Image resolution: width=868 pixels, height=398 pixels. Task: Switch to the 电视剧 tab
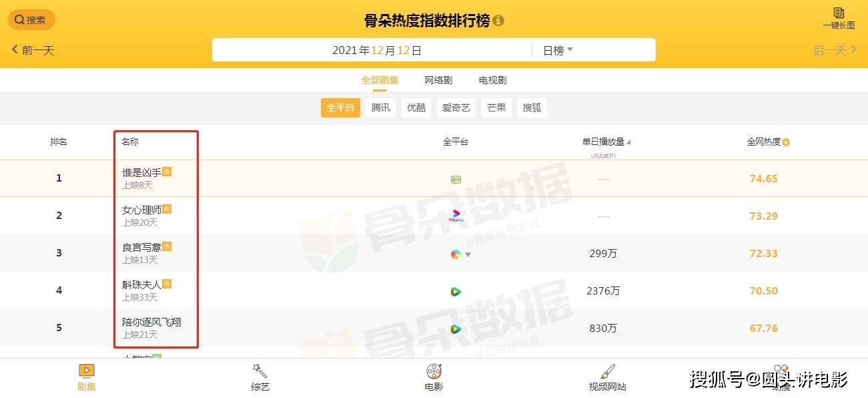click(x=492, y=80)
